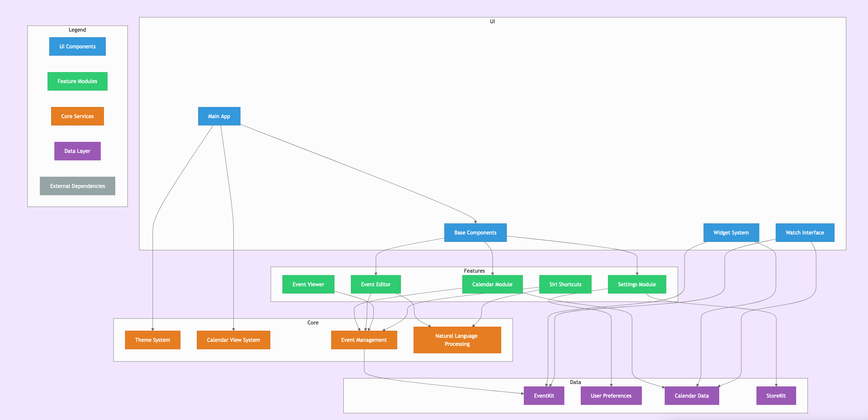This screenshot has width=868, height=420.
Task: Toggle the Core Services legend item
Action: tap(77, 116)
